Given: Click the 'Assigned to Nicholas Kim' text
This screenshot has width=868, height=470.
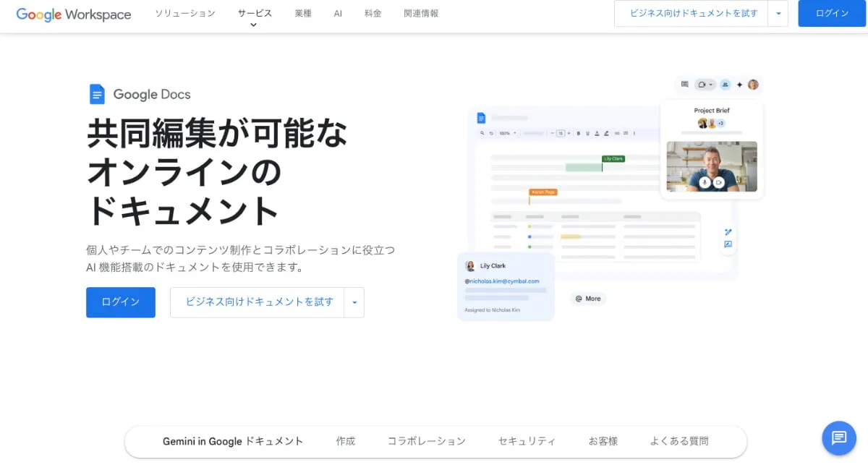Looking at the screenshot, I should 492,310.
